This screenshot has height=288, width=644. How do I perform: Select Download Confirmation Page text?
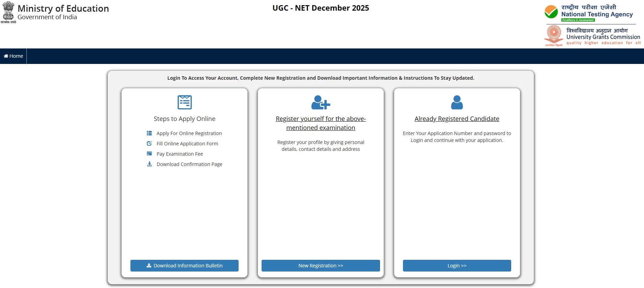189,164
